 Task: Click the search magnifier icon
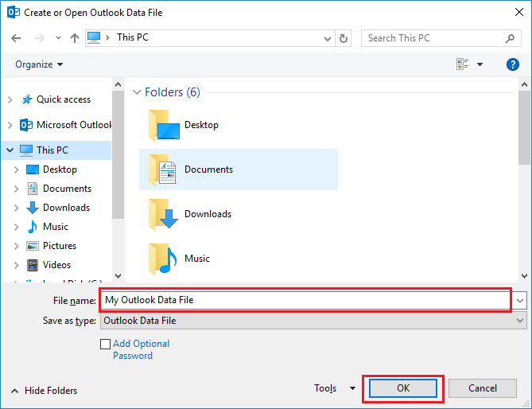tap(510, 38)
